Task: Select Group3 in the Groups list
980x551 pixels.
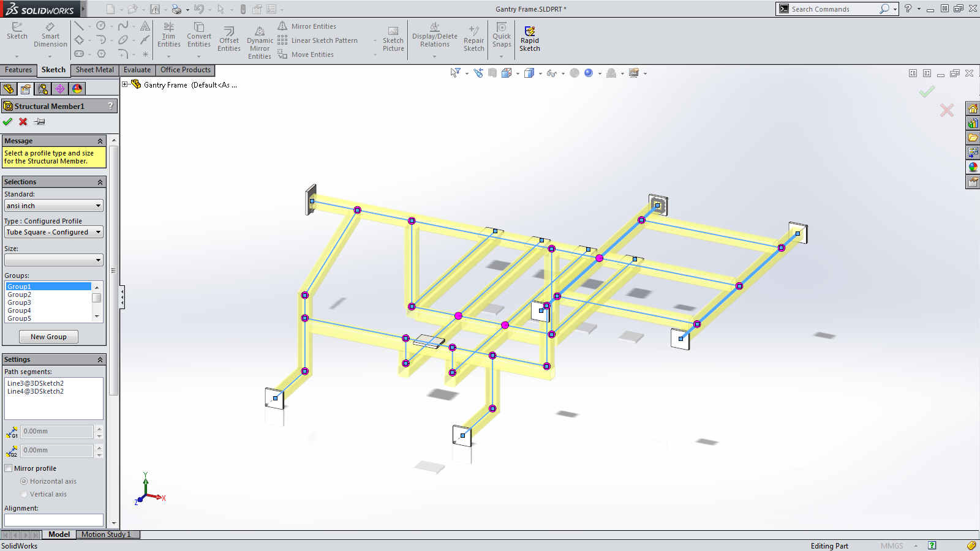Action: click(x=19, y=302)
